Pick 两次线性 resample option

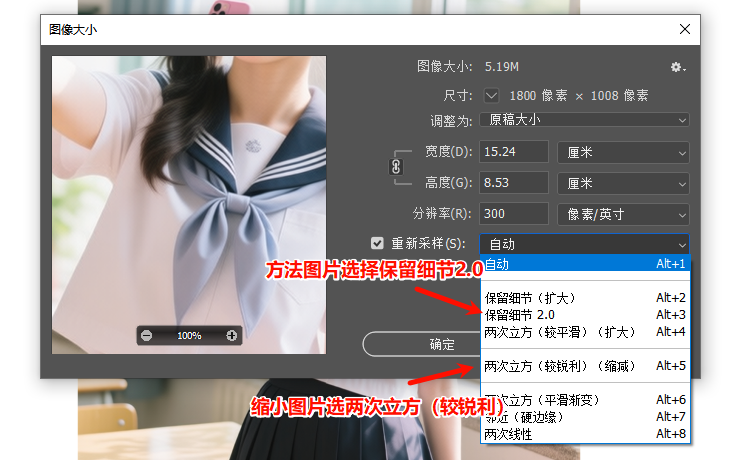tap(584, 434)
